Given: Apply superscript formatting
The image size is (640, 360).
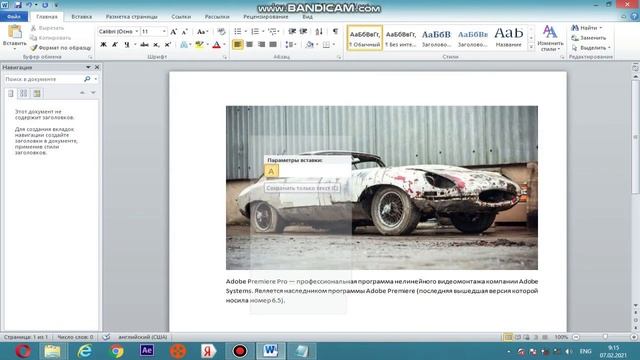Looking at the screenshot, I should [x=167, y=44].
